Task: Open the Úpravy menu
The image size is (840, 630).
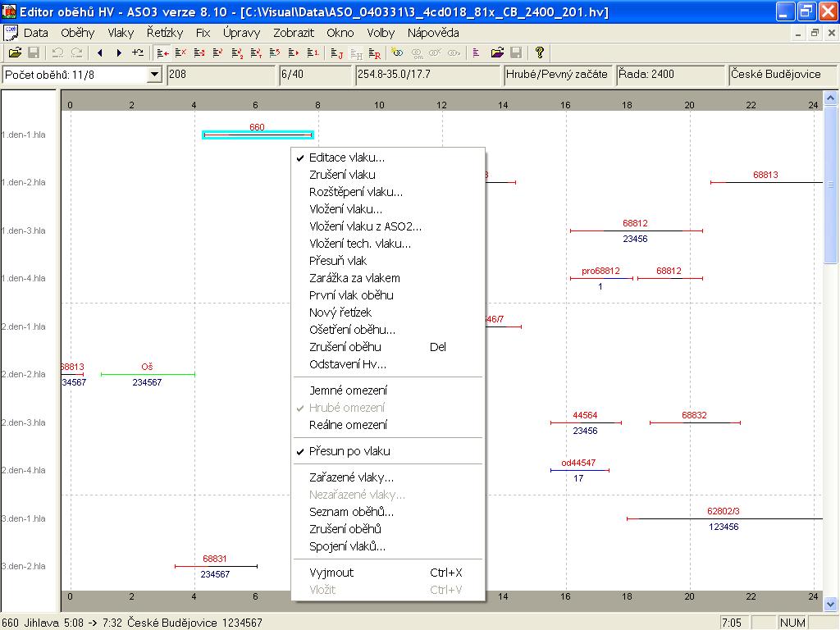Action: pos(242,33)
